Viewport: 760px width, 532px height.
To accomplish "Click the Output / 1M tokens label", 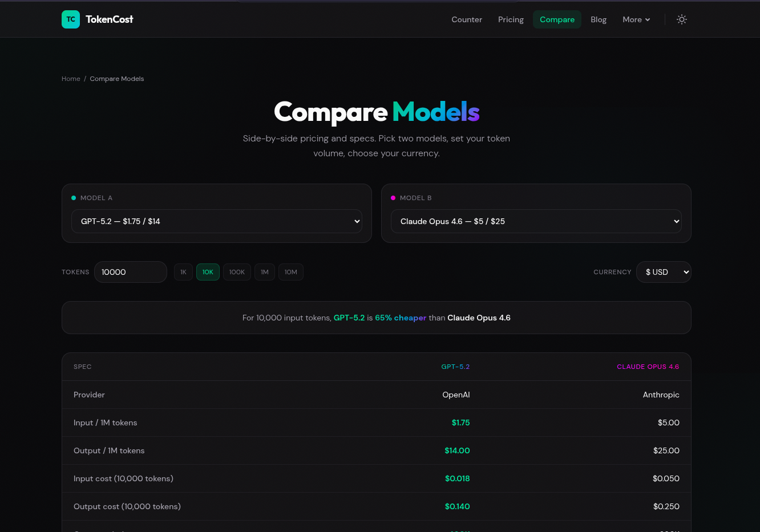I will (x=109, y=450).
